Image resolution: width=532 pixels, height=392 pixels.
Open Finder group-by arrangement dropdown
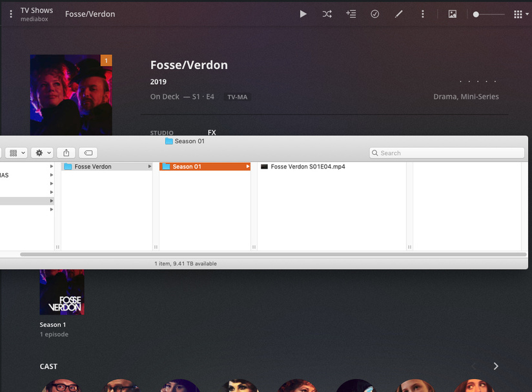[x=16, y=153]
